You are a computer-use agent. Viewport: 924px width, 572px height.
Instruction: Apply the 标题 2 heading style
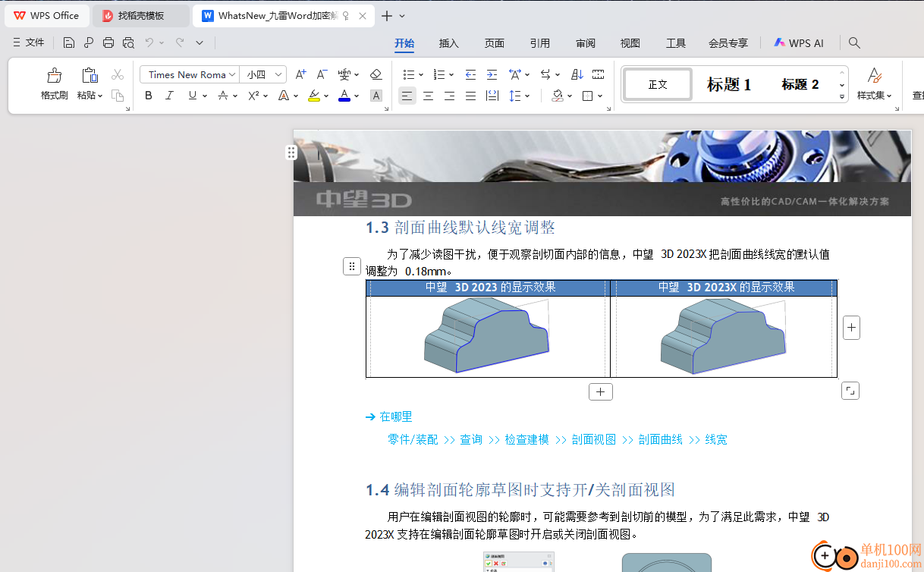(800, 84)
